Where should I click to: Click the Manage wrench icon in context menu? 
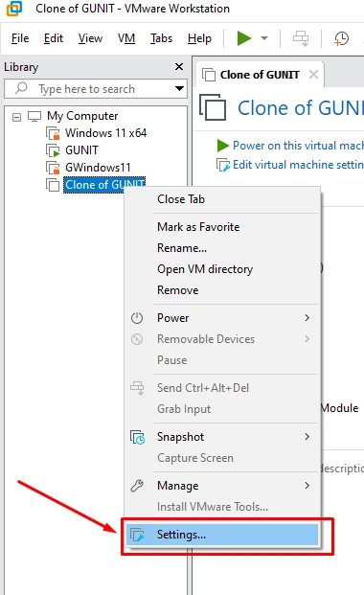coord(137,486)
